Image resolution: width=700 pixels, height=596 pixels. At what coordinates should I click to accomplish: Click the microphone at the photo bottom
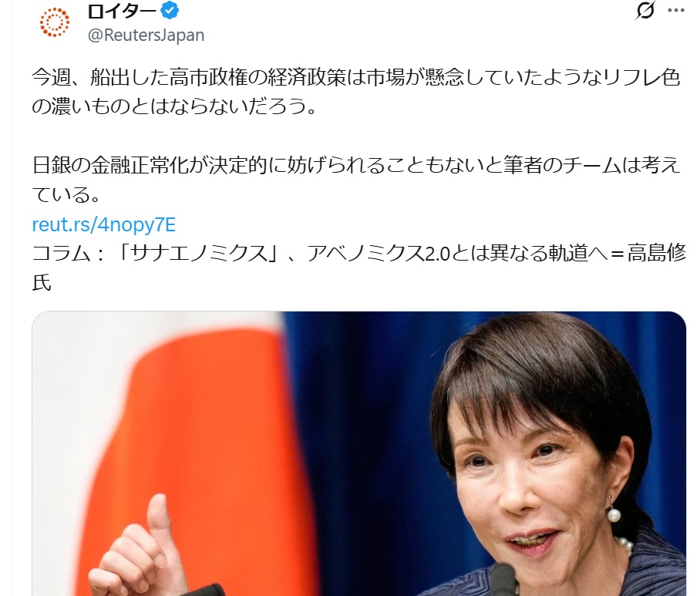(x=504, y=579)
